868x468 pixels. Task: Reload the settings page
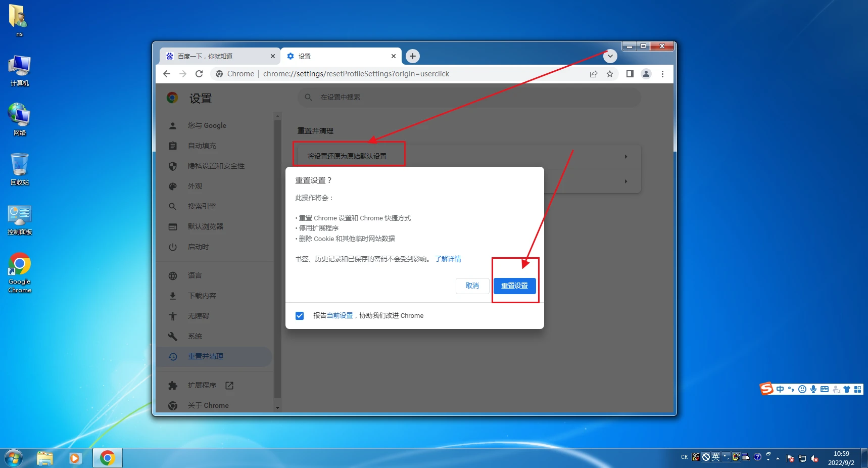[199, 74]
